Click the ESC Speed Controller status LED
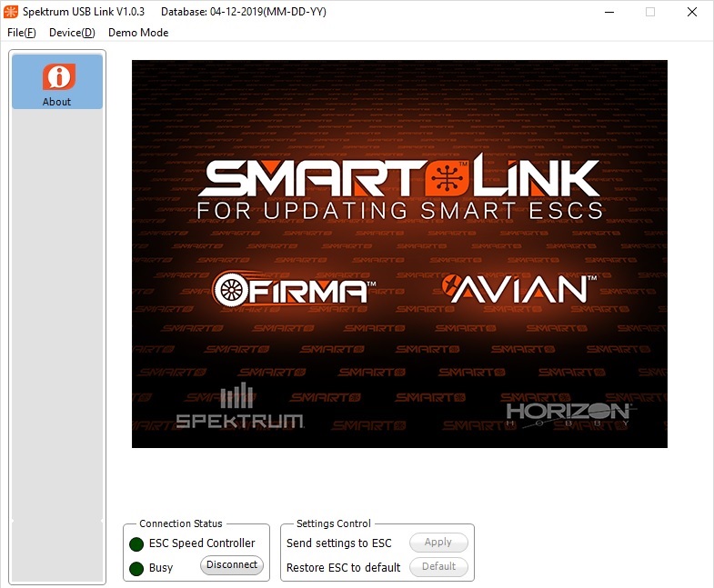This screenshot has height=588, width=714. click(136, 544)
